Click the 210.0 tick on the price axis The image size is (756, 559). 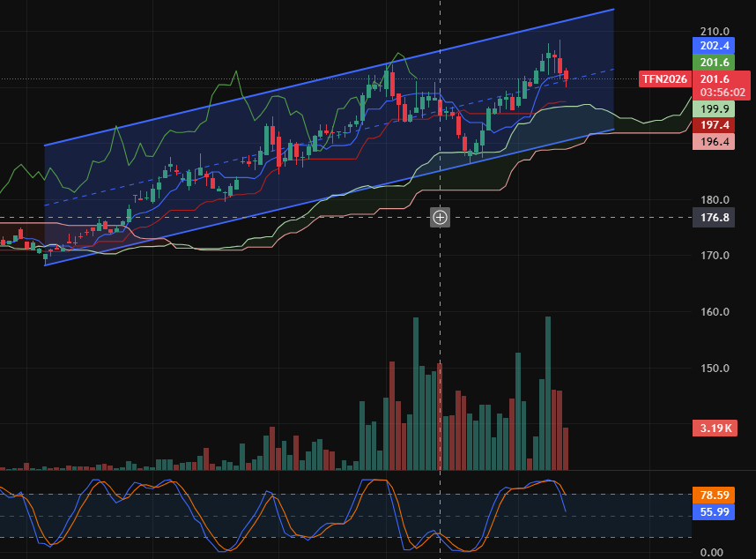point(715,30)
